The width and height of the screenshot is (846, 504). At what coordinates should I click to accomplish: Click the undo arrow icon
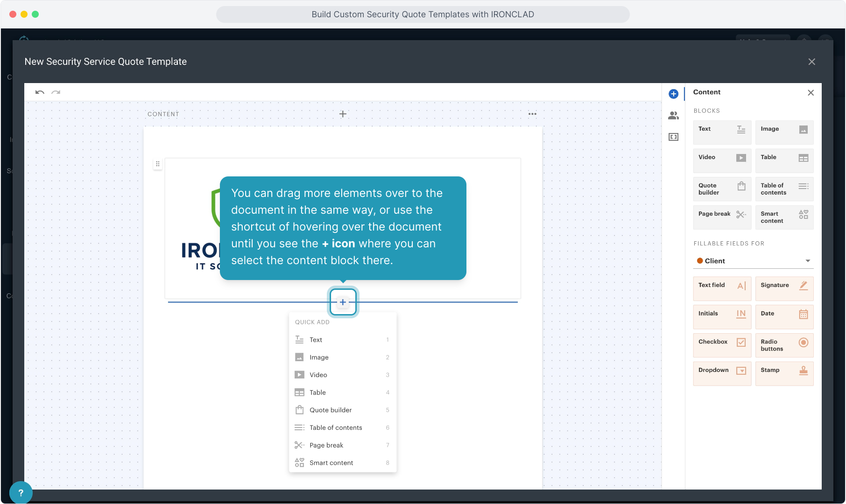click(x=40, y=92)
